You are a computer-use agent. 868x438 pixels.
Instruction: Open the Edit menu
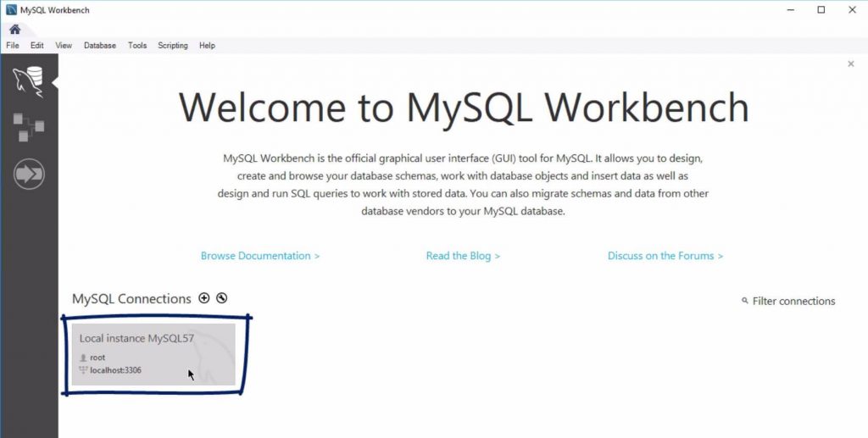[x=36, y=46]
